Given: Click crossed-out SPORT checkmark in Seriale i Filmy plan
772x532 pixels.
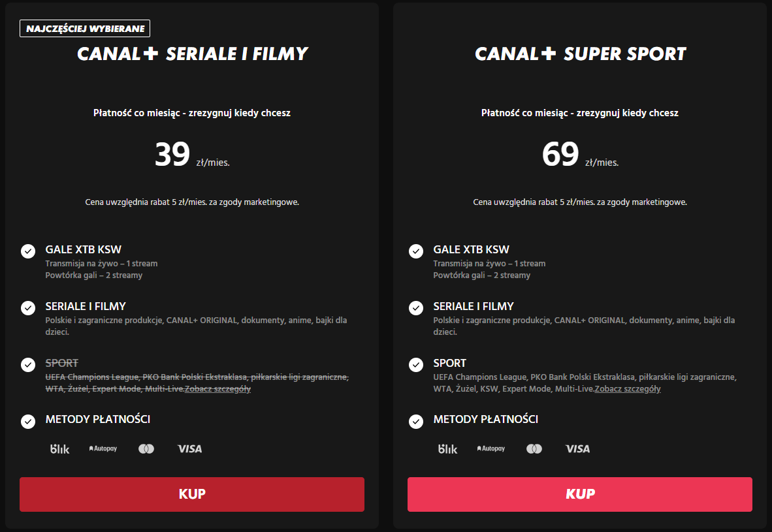Looking at the screenshot, I should 28,365.
